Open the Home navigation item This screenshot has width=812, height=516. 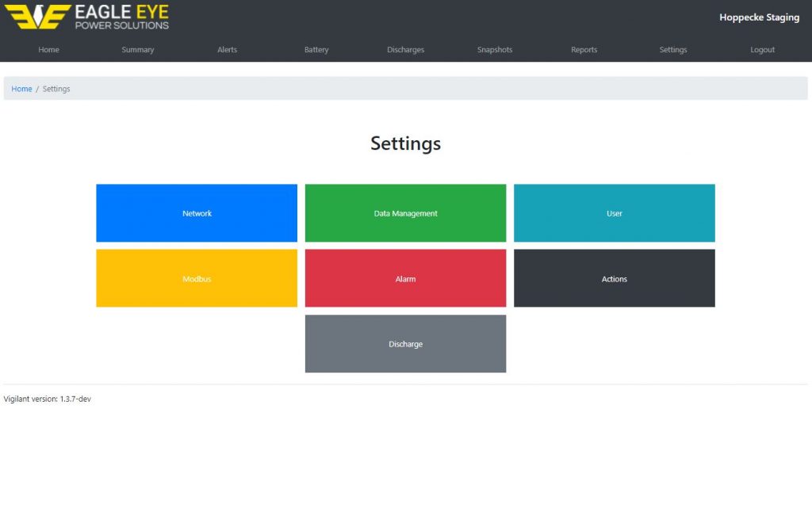[48, 50]
